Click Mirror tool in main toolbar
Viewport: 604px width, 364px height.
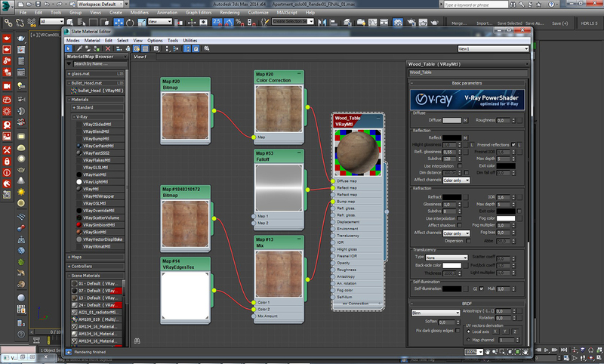coord(322,23)
